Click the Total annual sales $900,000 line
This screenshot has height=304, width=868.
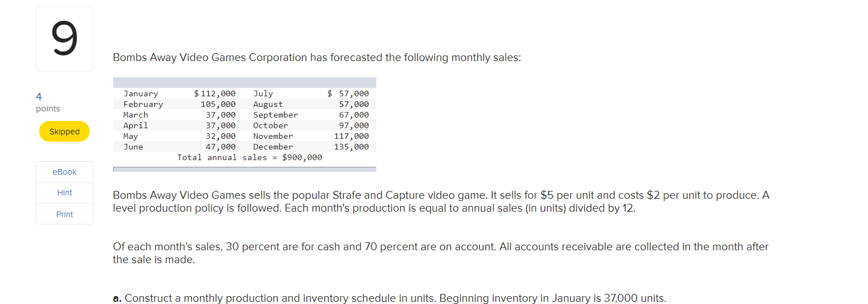250,157
